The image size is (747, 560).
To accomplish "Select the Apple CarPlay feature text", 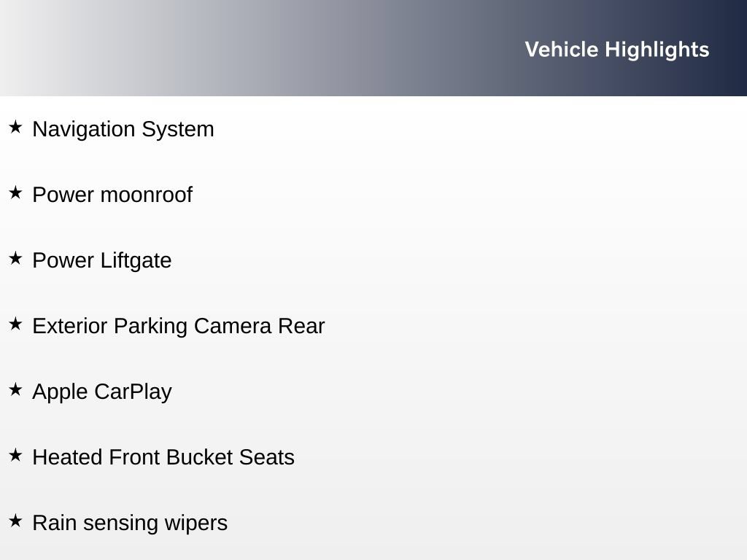I will (102, 392).
